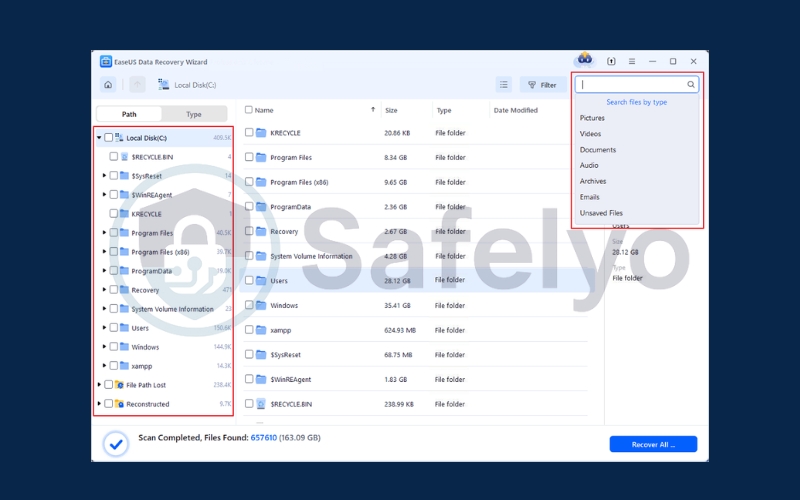The width and height of the screenshot is (800, 500).
Task: Expand the $WinREAgent tree node
Action: 104,194
